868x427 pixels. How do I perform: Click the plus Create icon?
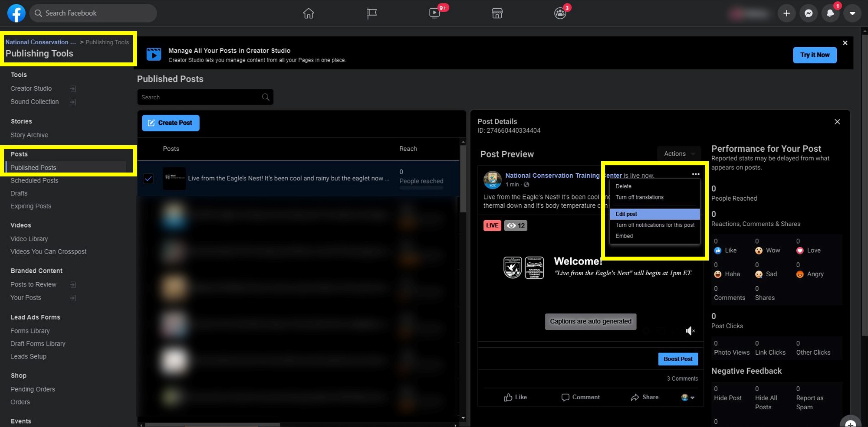tap(786, 13)
